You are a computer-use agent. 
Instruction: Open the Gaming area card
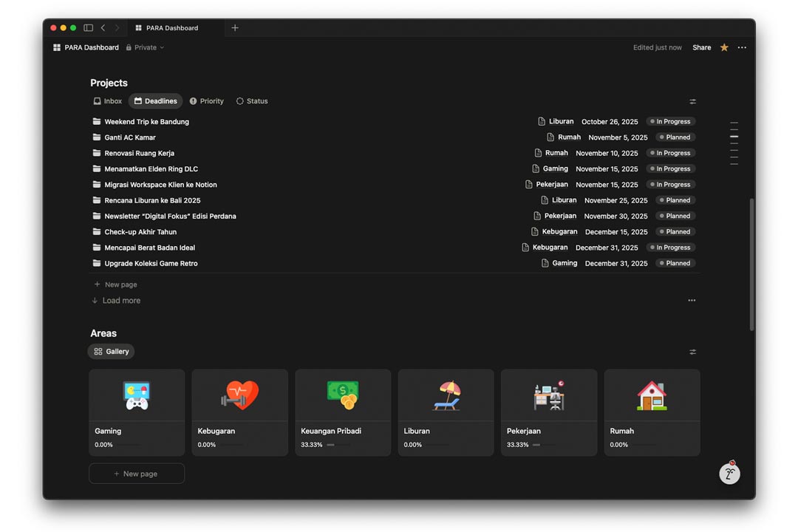click(x=137, y=412)
